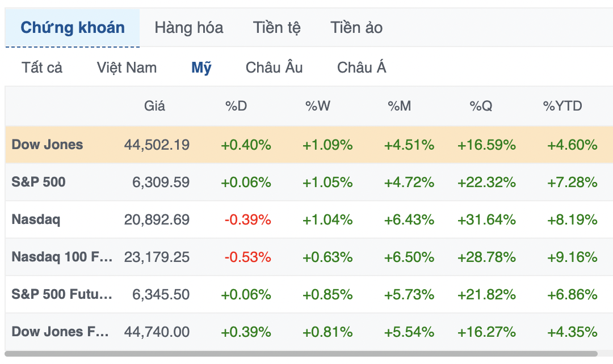Open the S&P 500 index link
The image size is (613, 364).
pyautogui.click(x=39, y=182)
